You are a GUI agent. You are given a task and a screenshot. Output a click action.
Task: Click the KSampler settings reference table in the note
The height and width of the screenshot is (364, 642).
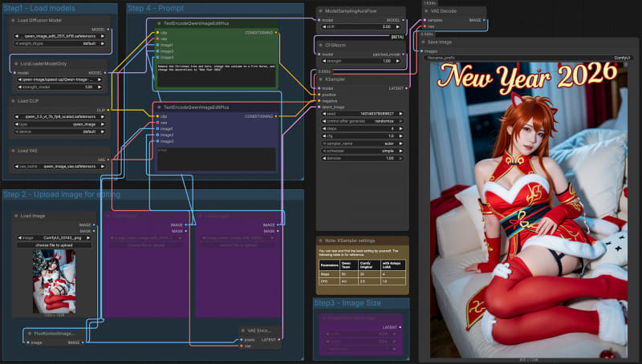click(x=363, y=273)
